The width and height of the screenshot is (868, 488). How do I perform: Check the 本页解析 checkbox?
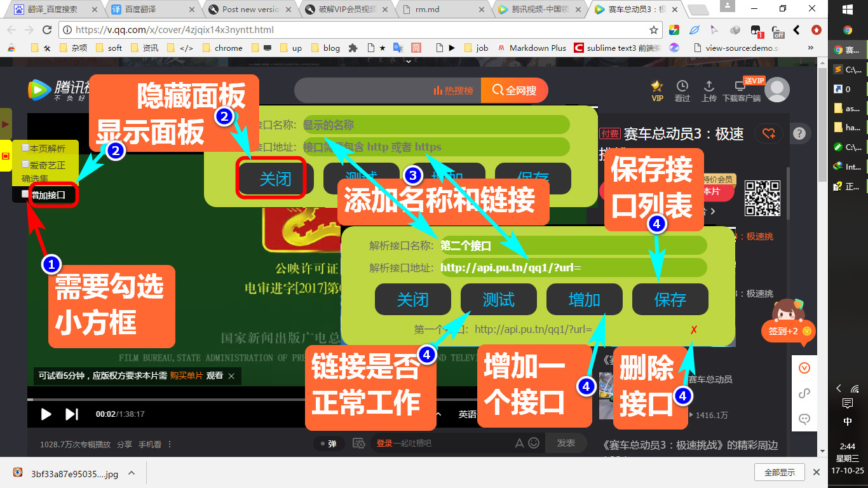click(x=25, y=147)
